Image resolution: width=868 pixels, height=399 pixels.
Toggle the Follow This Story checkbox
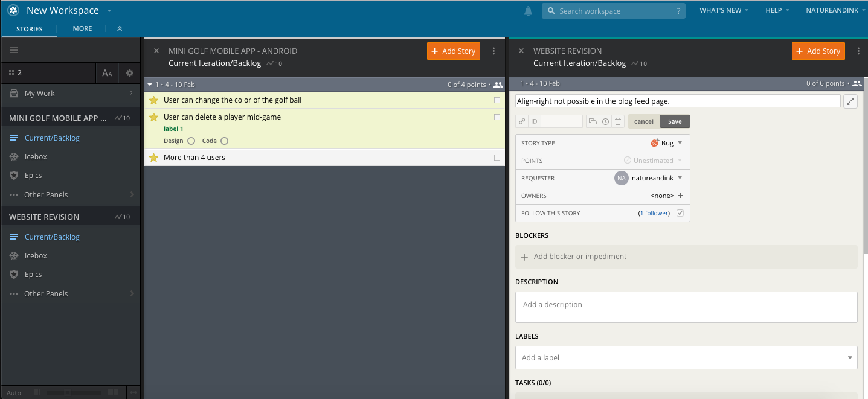(x=680, y=213)
